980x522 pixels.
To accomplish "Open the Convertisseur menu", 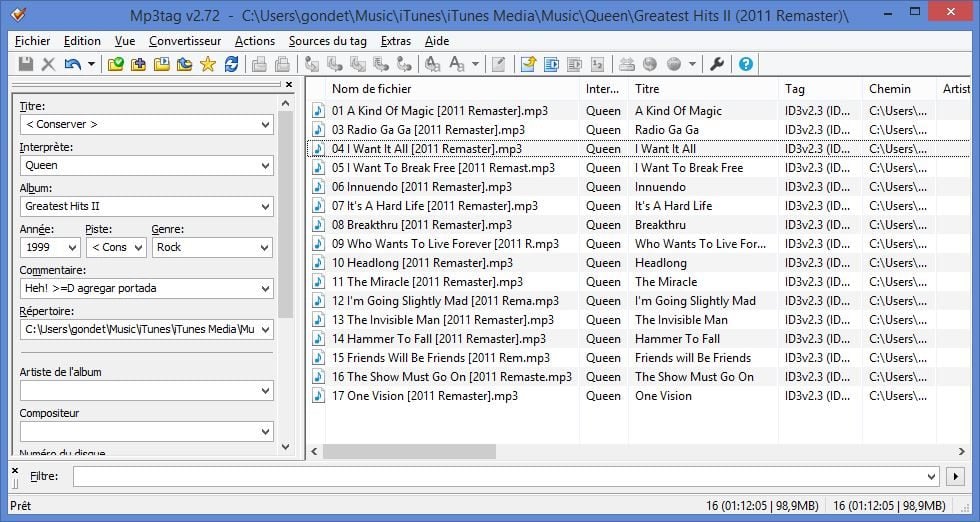I will pyautogui.click(x=185, y=41).
